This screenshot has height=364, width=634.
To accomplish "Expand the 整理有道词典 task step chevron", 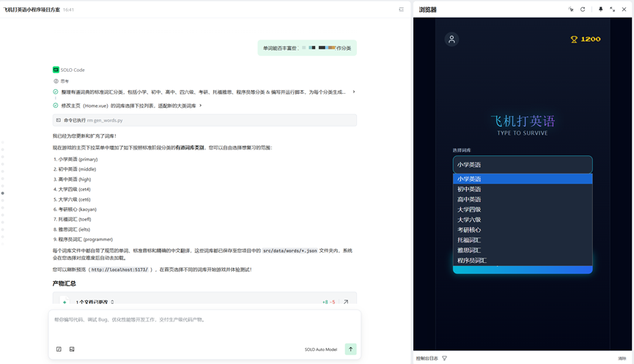I will (353, 92).
